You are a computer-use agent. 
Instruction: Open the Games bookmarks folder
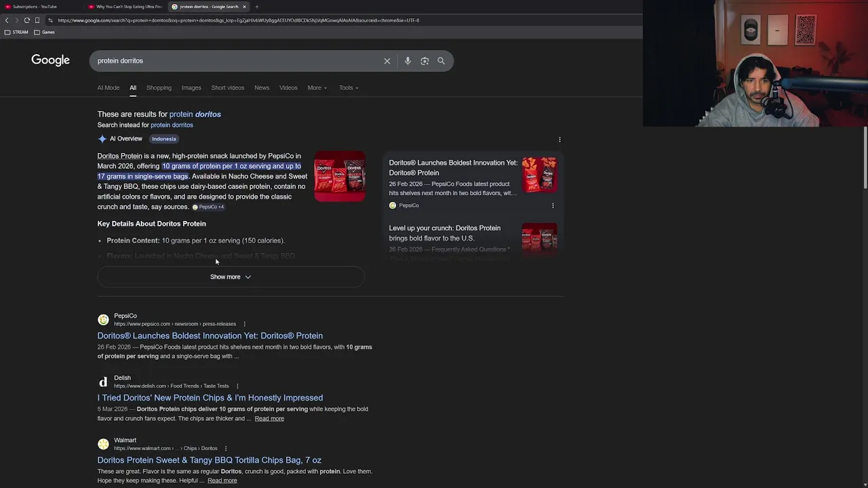44,32
